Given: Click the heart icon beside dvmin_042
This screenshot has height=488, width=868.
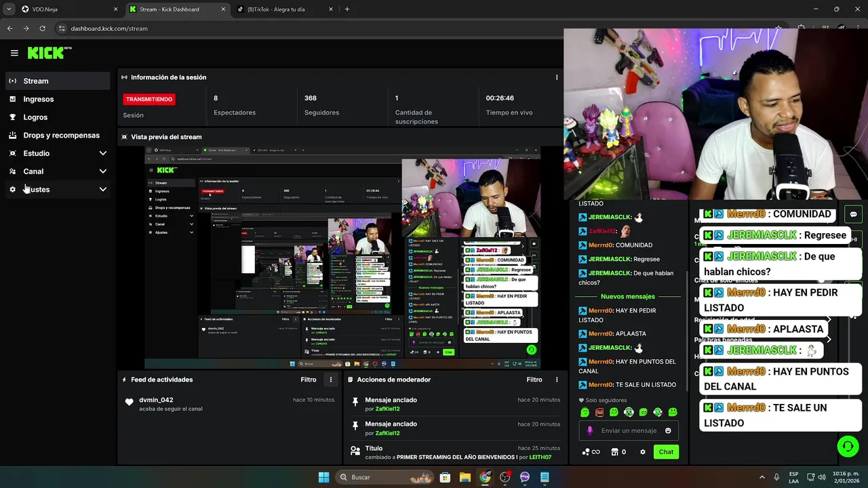Looking at the screenshot, I should pos(130,402).
